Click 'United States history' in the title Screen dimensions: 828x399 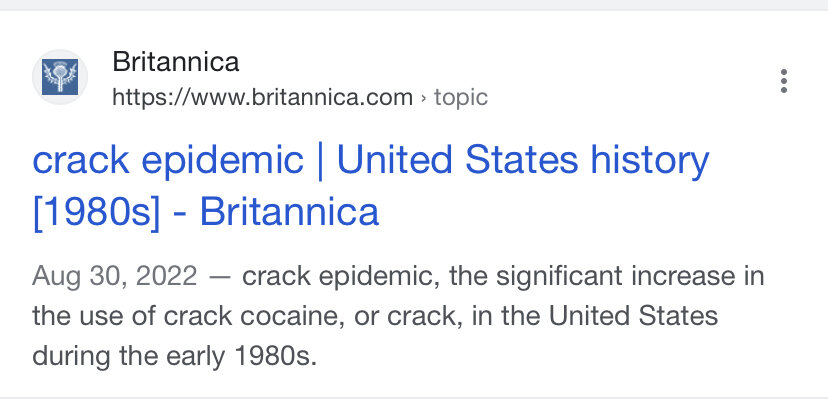pos(523,160)
